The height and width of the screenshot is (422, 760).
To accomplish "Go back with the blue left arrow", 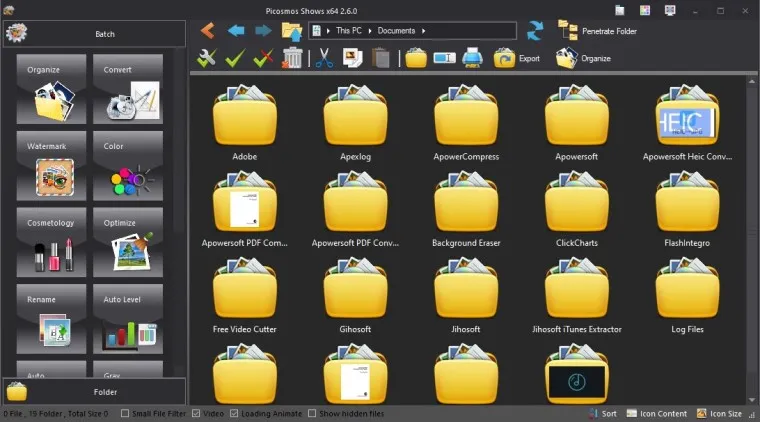I will click(236, 31).
